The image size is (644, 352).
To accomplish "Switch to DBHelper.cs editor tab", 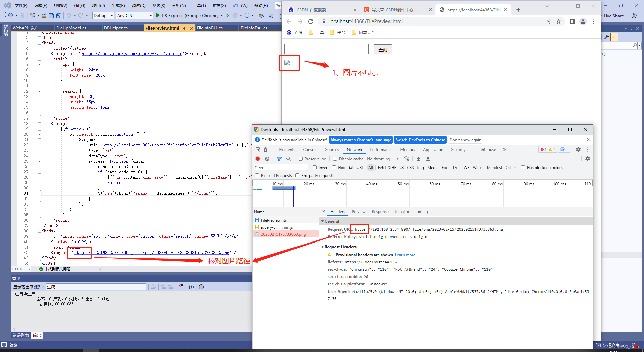I will [x=116, y=28].
